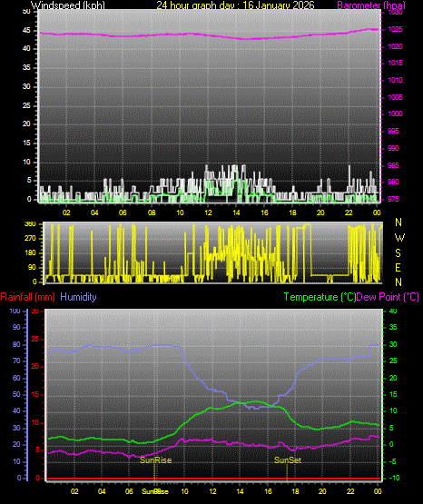The width and height of the screenshot is (423, 504).
Task: Click hour 18 on the temperature graph axis
Action: pyautogui.click(x=295, y=491)
